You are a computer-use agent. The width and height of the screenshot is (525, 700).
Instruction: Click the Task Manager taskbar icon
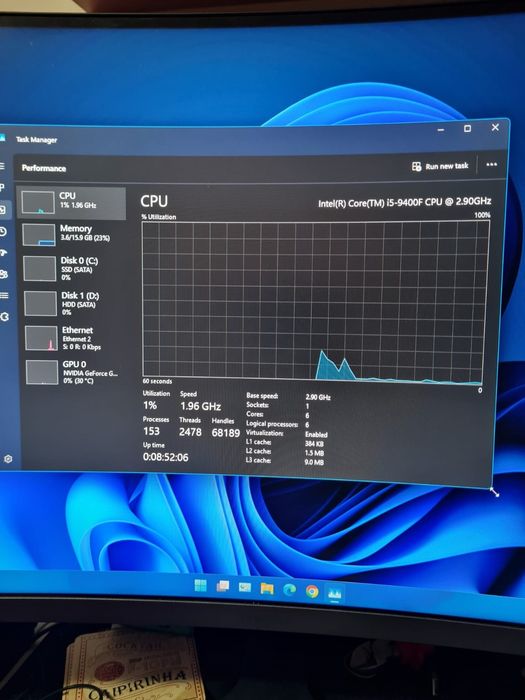click(x=335, y=593)
